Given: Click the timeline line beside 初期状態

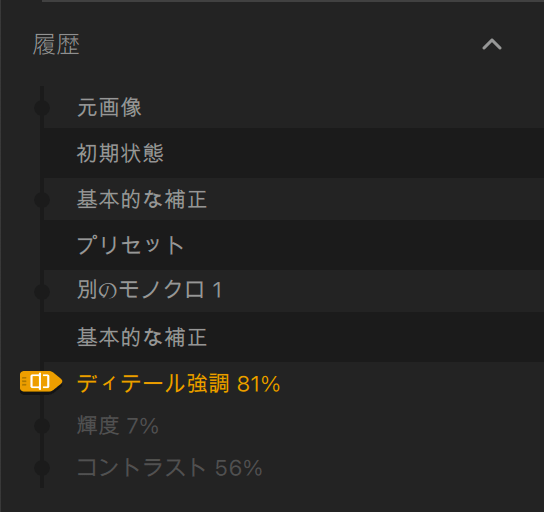Looking at the screenshot, I should [x=42, y=153].
